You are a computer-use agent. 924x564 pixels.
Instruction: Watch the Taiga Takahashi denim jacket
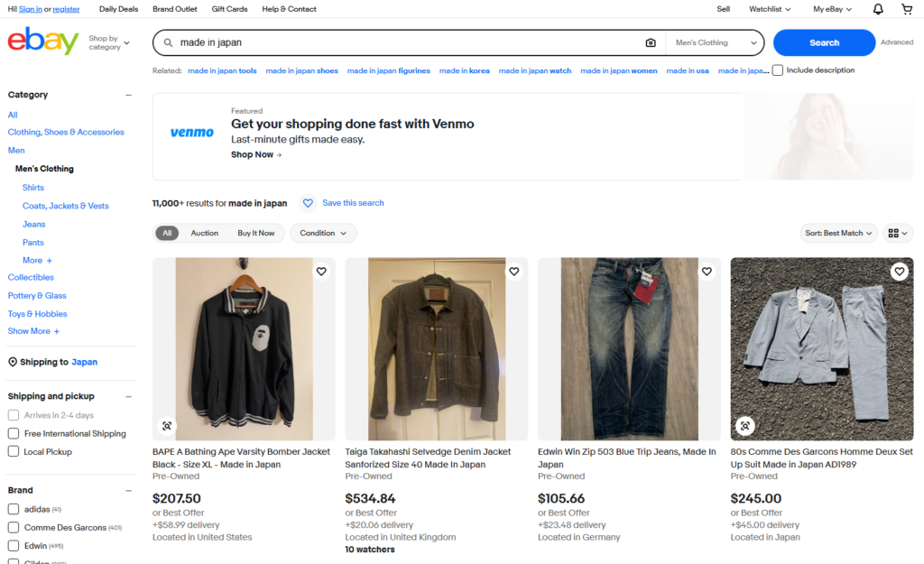pyautogui.click(x=513, y=272)
